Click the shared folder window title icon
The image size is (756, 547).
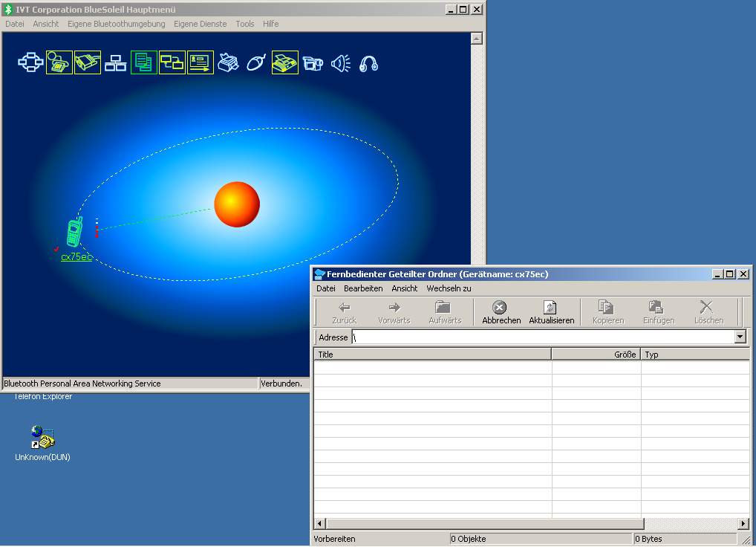pyautogui.click(x=319, y=274)
